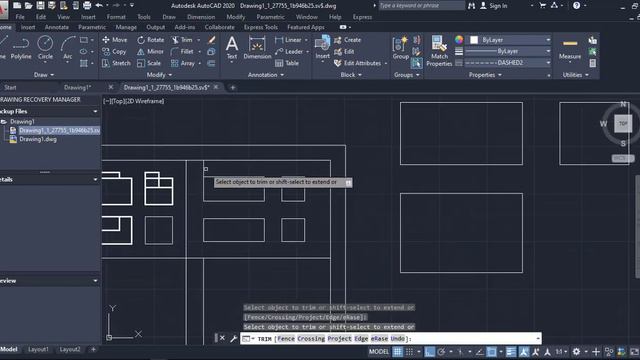This screenshot has width=640, height=360.
Task: Insert a Table from Annotation panel
Action: [287, 63]
